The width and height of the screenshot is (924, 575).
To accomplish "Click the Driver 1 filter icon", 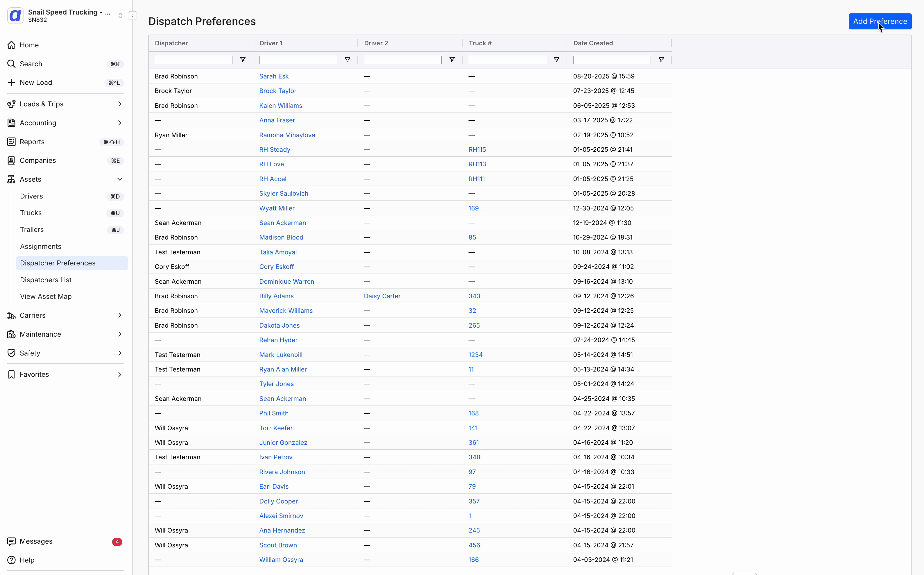I will pos(348,60).
